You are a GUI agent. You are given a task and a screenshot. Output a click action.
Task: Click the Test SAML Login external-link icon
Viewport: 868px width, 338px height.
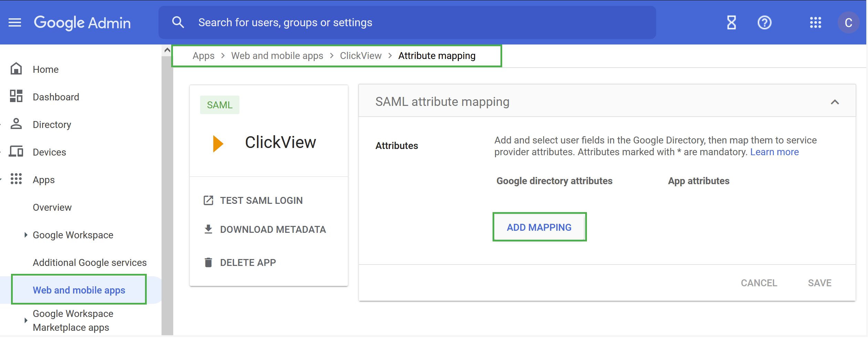208,200
